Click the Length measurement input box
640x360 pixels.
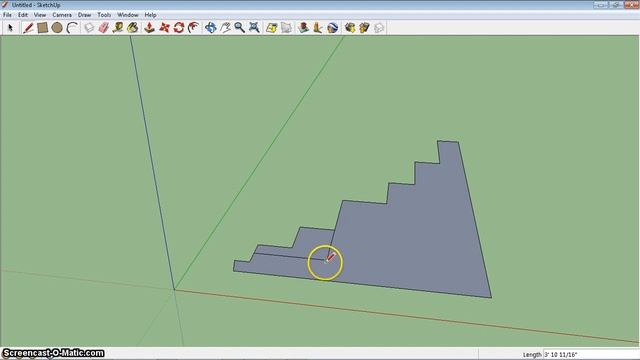point(591,354)
